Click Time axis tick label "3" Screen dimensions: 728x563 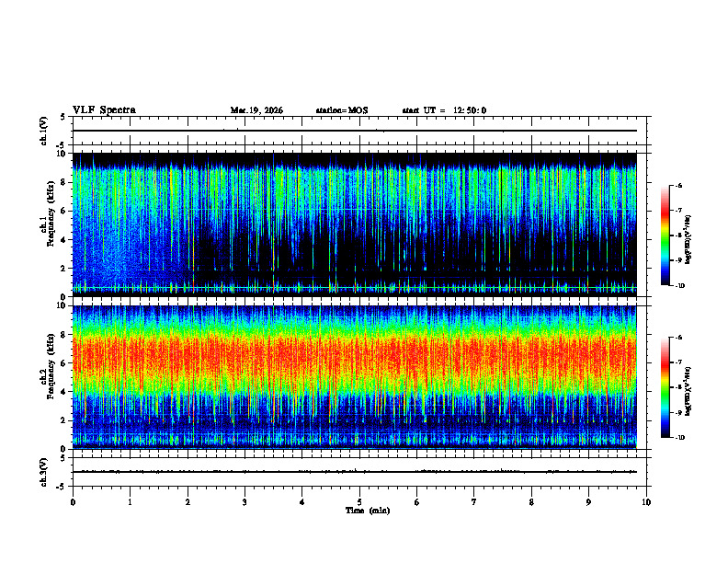pyautogui.click(x=245, y=502)
